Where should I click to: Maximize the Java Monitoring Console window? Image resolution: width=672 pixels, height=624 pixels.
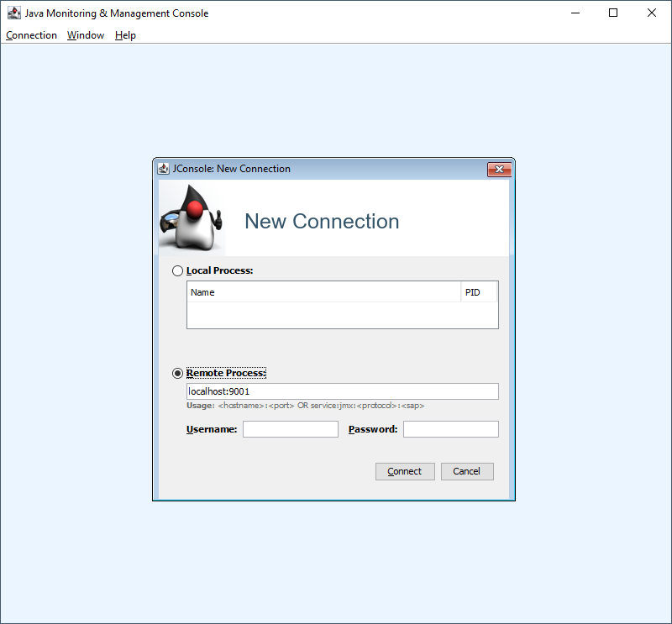point(613,13)
